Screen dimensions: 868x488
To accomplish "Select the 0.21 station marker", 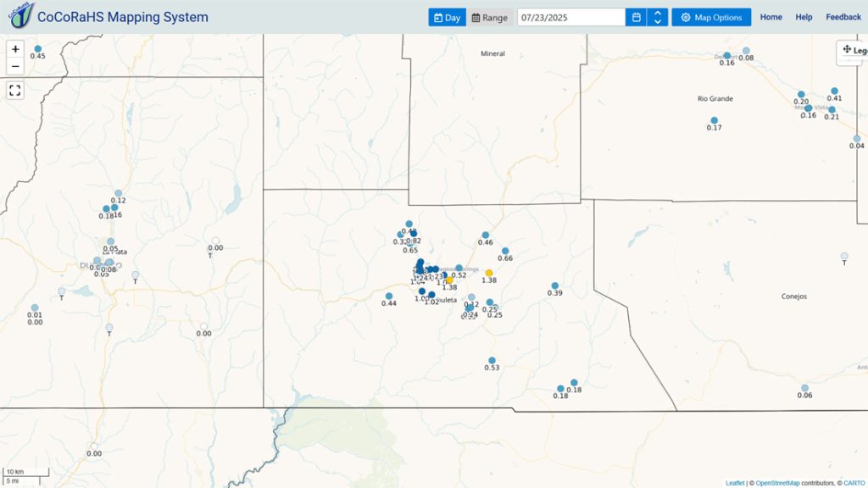I will 832,110.
